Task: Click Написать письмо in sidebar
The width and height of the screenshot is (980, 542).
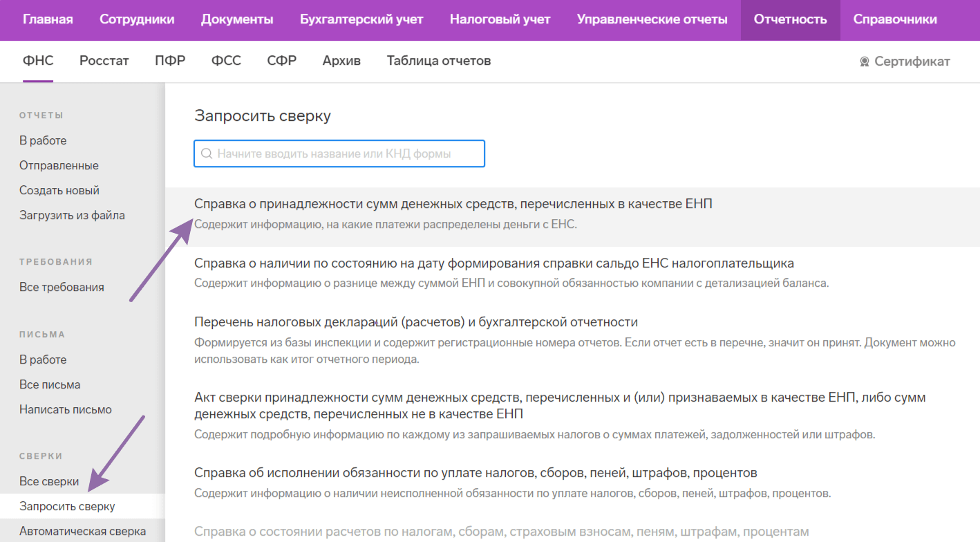Action: pyautogui.click(x=66, y=409)
